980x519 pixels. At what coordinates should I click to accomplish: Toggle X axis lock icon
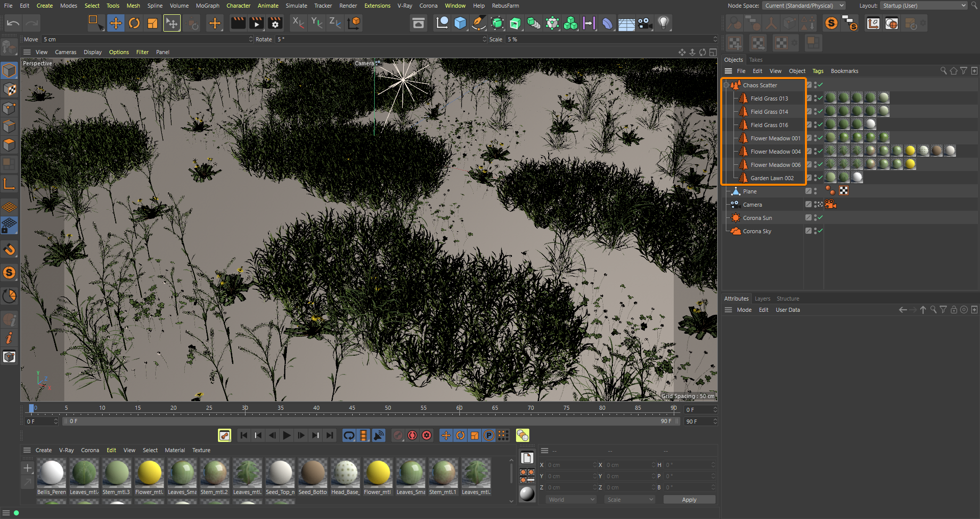click(298, 22)
